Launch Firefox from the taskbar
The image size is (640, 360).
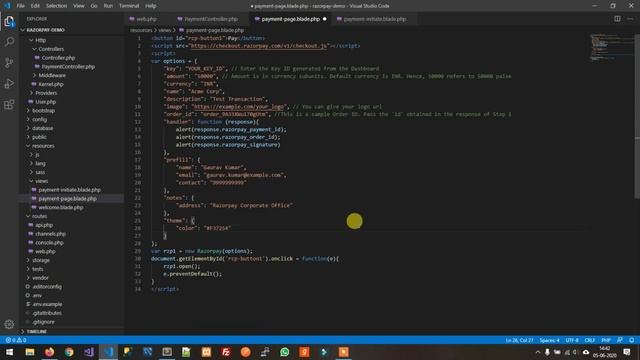click(x=49, y=352)
